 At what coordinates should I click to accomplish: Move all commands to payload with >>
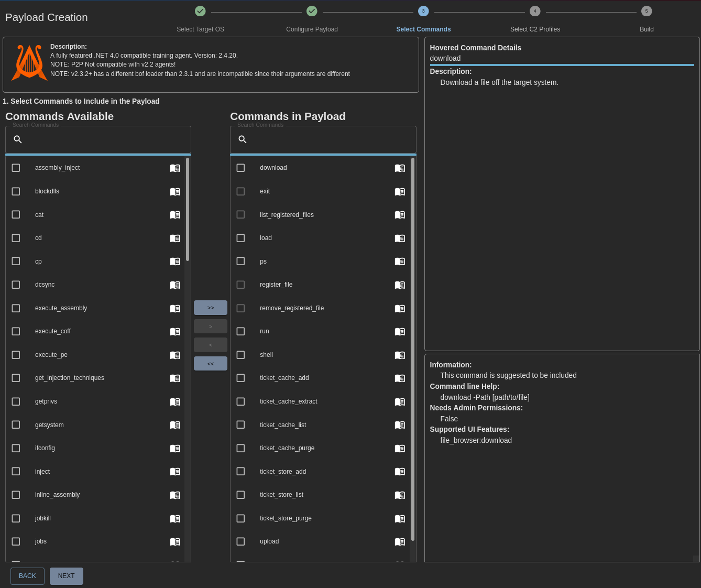211,308
